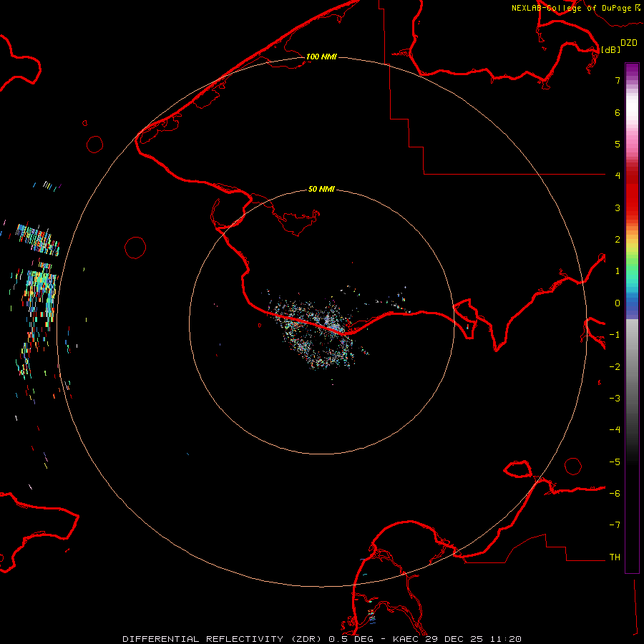This screenshot has height=644, width=644.
Task: Click the -3 dB value on the color scale
Action: 615,399
